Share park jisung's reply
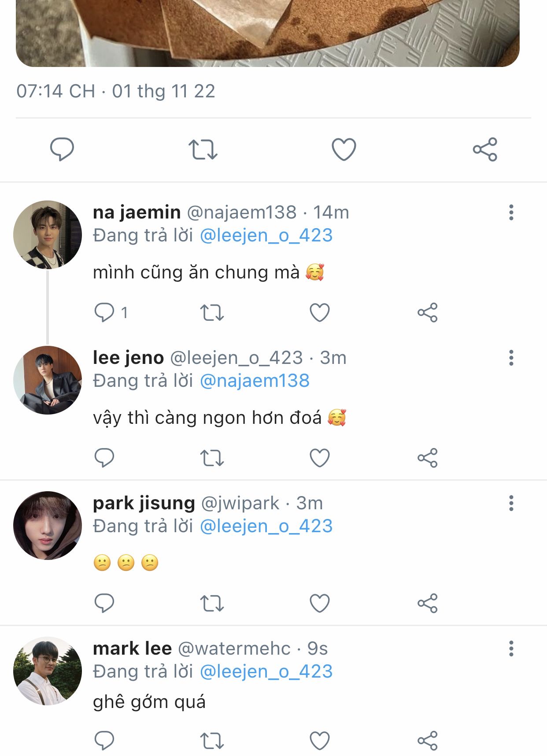Screen dimensions: 547x756 (427, 604)
